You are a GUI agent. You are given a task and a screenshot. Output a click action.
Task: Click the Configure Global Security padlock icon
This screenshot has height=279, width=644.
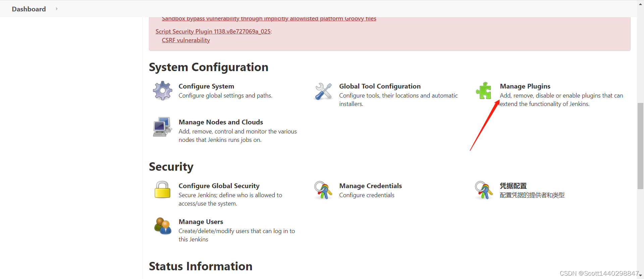coord(162,190)
